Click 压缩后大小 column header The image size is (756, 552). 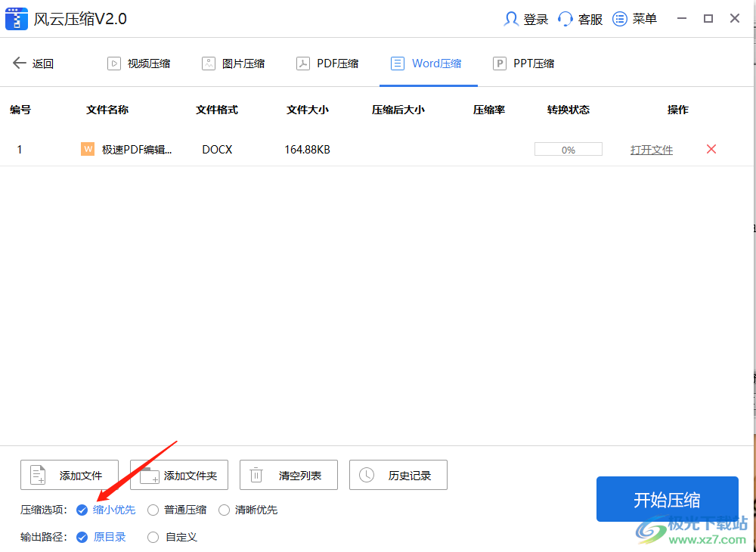398,110
